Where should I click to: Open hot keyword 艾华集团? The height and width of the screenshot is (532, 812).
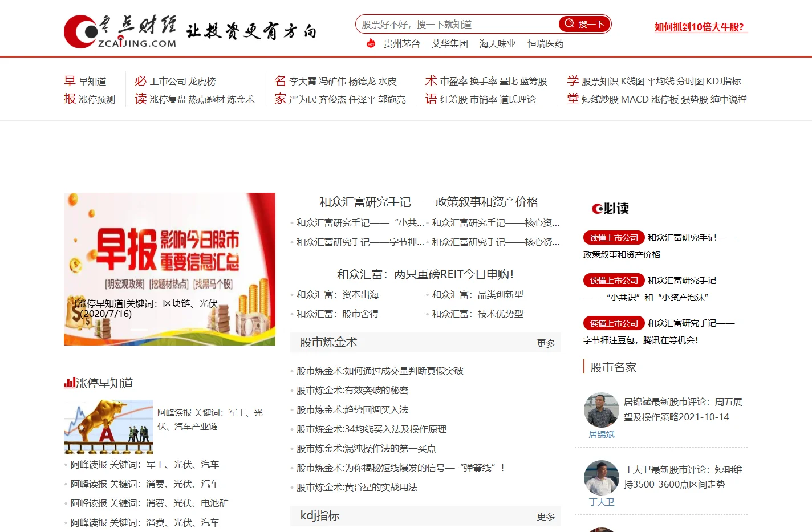coord(449,44)
